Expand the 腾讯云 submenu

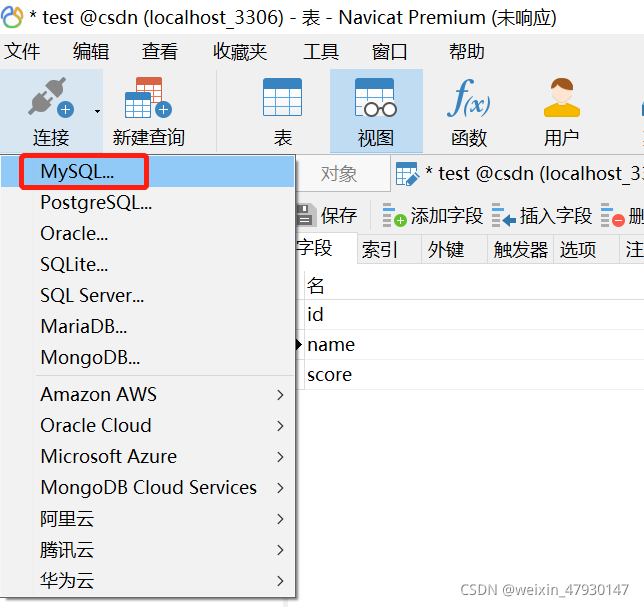pyautogui.click(x=148, y=550)
